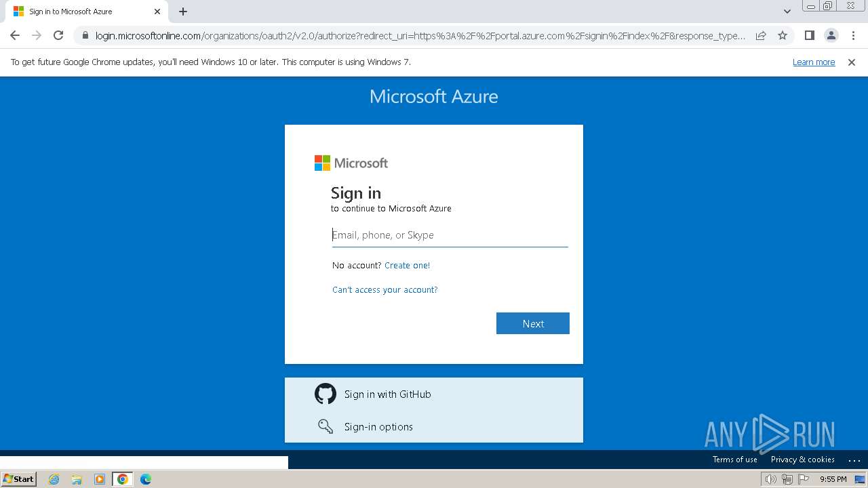This screenshot has width=868, height=488.
Task: Restore down the Chrome window
Action: click(x=828, y=6)
